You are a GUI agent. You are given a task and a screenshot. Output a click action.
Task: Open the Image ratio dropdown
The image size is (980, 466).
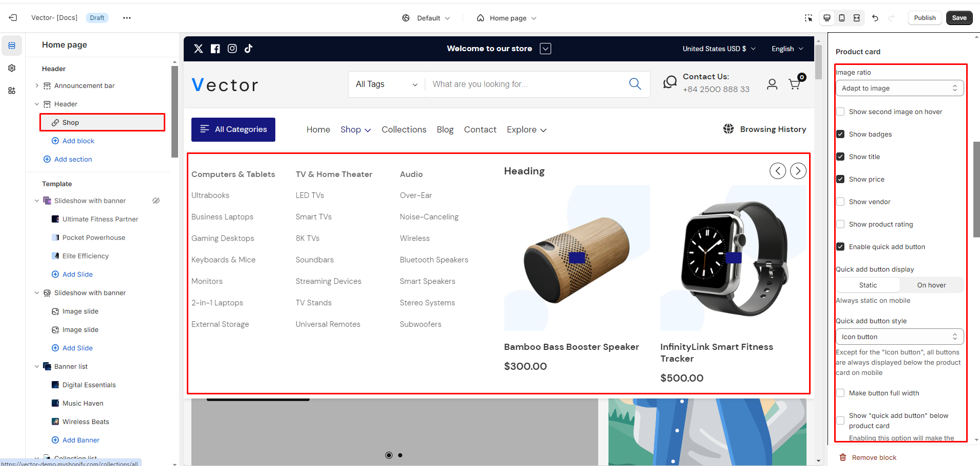point(899,88)
